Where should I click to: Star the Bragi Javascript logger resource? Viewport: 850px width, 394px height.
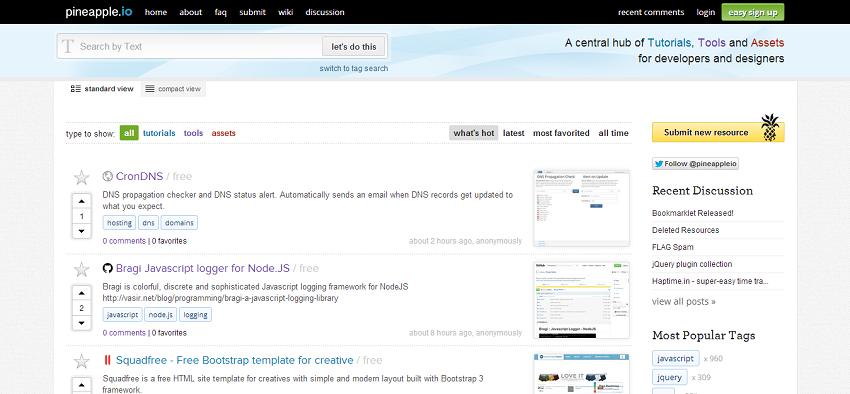click(x=81, y=269)
